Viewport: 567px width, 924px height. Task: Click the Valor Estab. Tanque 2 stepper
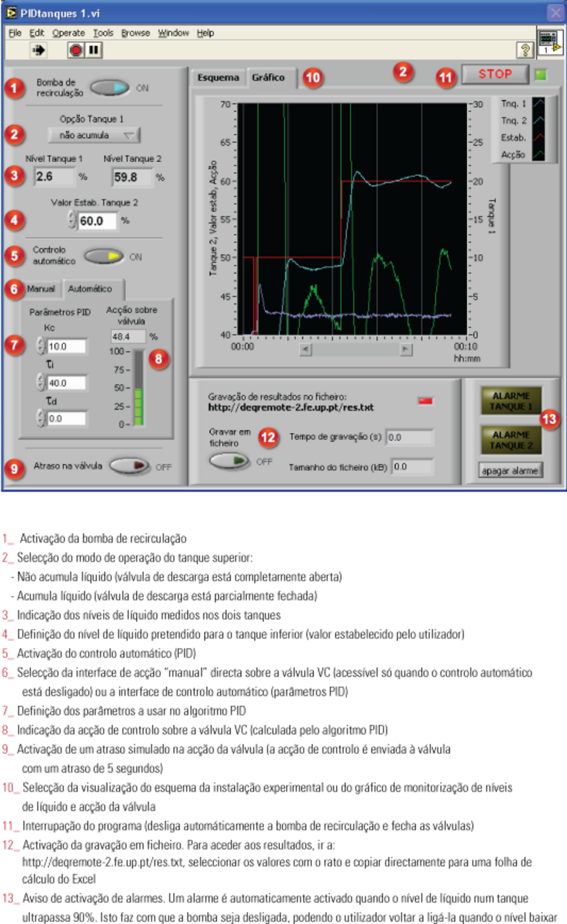pos(72,220)
